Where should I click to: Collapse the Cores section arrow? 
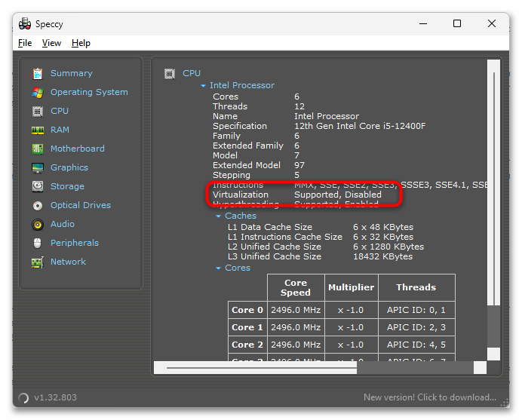coord(219,268)
